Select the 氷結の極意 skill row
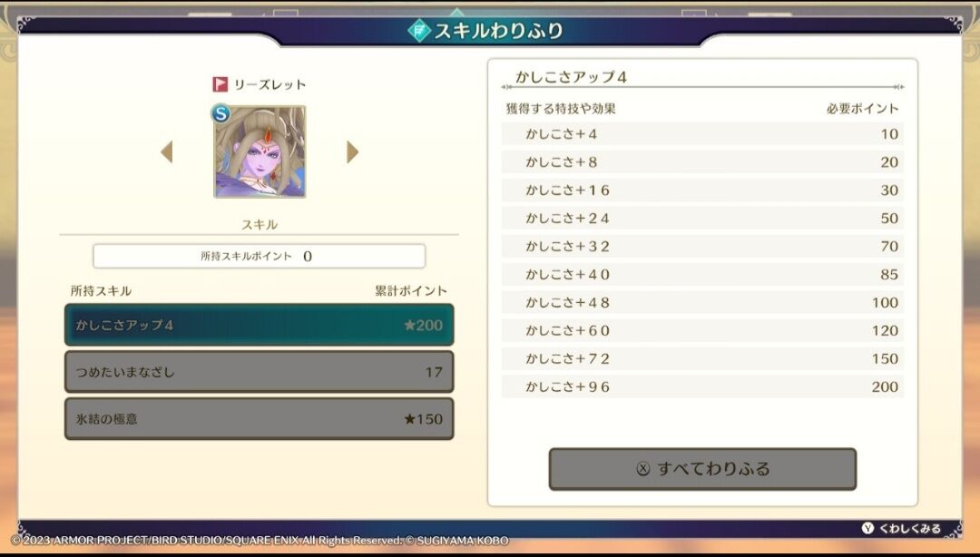The image size is (980, 557). [260, 419]
